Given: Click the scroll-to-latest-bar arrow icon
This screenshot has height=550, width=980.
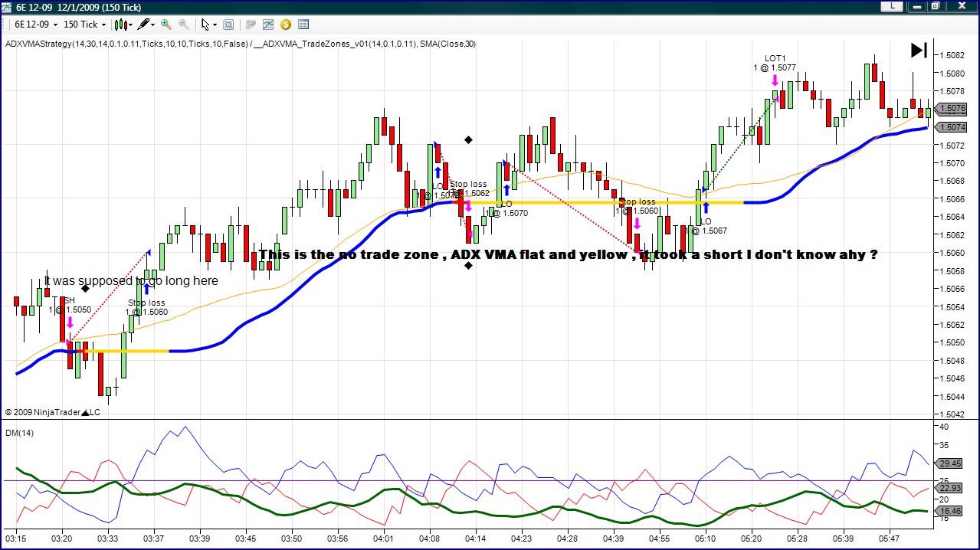Looking at the screenshot, I should click(x=919, y=51).
